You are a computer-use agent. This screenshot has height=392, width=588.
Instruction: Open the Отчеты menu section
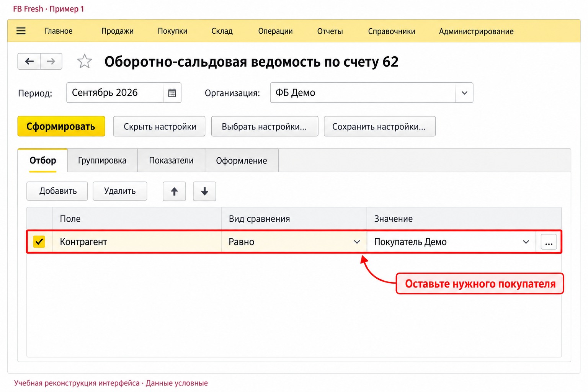pos(330,31)
